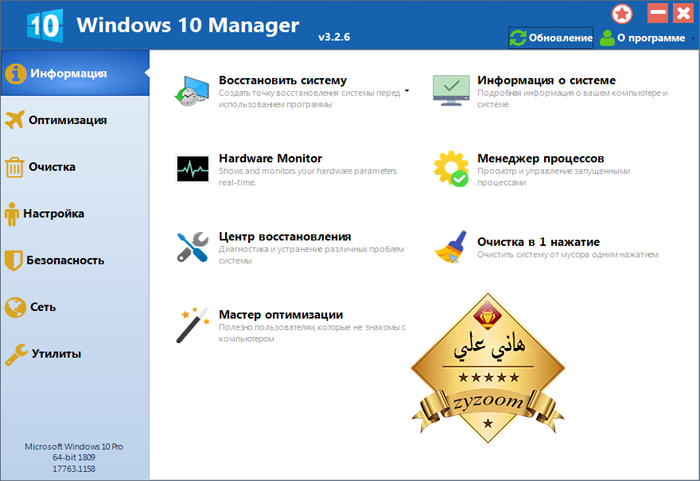Click the build number 17763.1158
Viewport: 700px width, 481px height.
point(74,469)
